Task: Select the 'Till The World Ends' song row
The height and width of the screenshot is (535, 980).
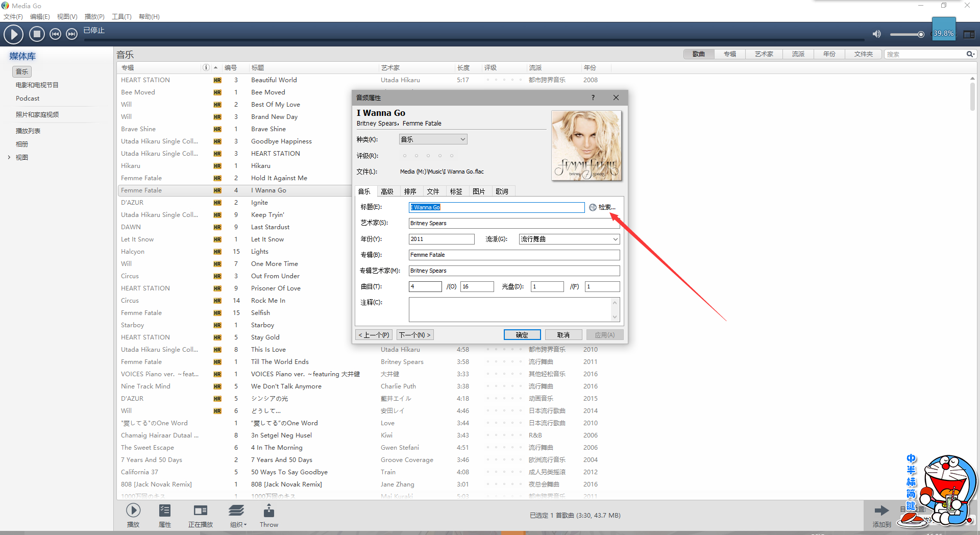Action: pyautogui.click(x=365, y=362)
